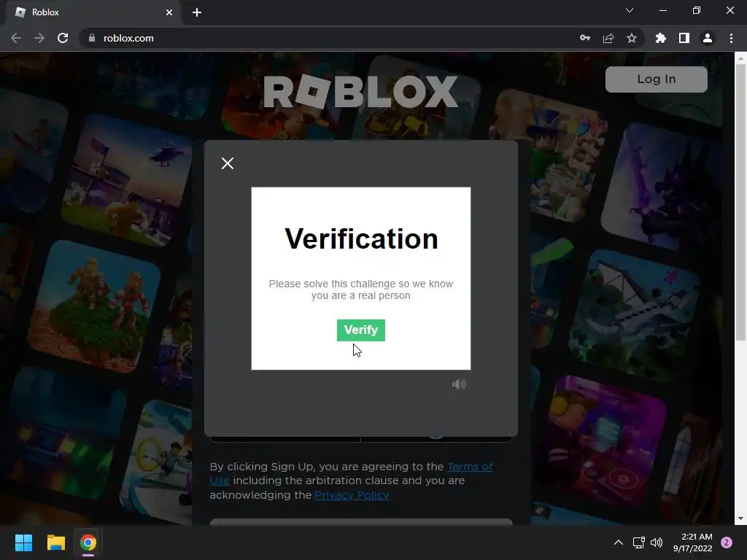Screen dimensions: 747x560
Task: Toggle the Chrome side panel
Action: (x=684, y=38)
